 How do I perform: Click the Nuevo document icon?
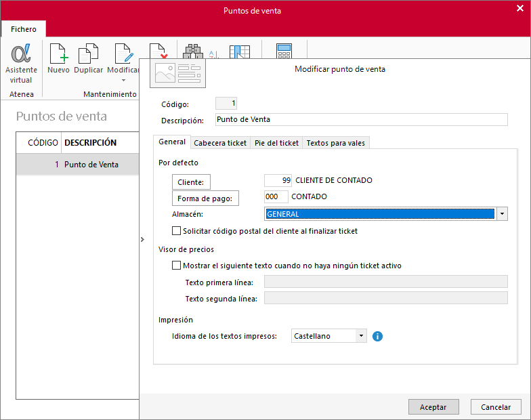point(59,54)
